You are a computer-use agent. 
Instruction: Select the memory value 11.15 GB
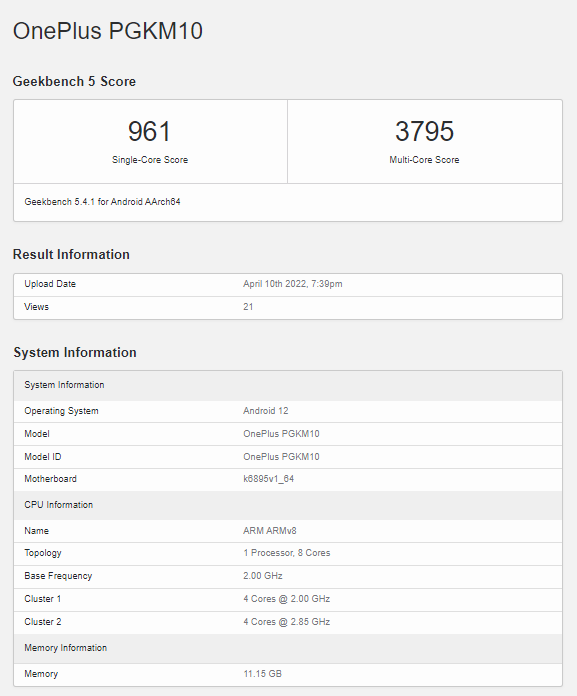pos(262,674)
